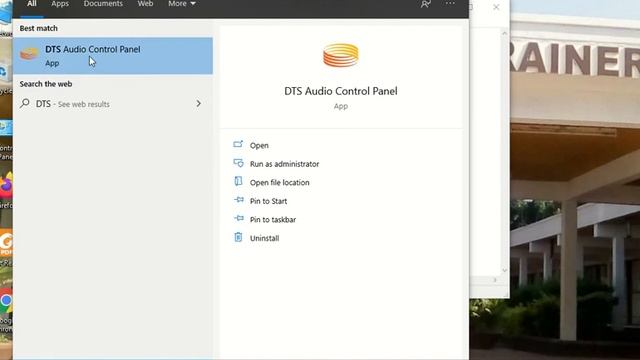Select Pin to Start
This screenshot has width=640, height=360.
tap(268, 201)
